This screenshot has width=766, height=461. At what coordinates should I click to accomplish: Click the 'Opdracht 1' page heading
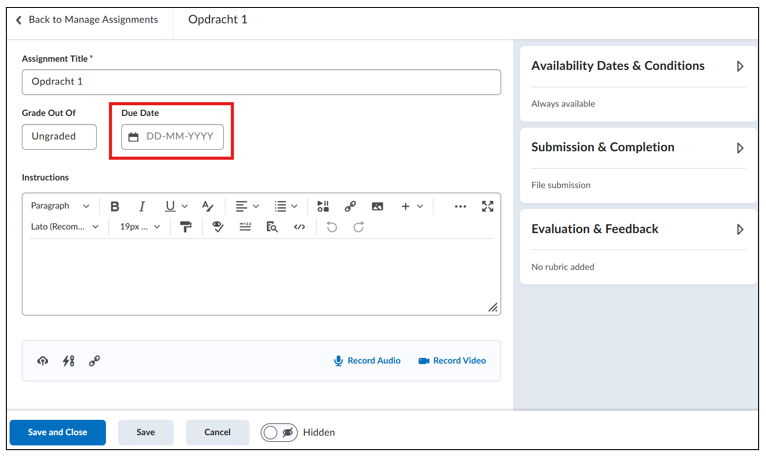[218, 20]
